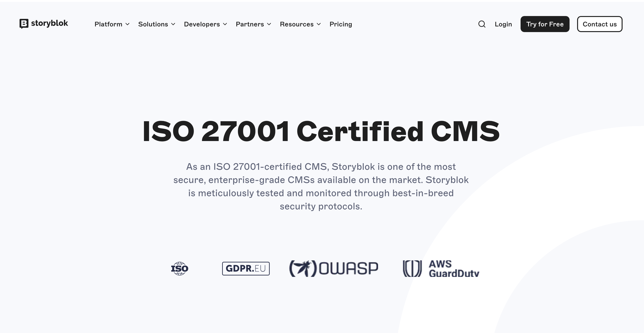Go to Storyblok home logo

click(44, 24)
